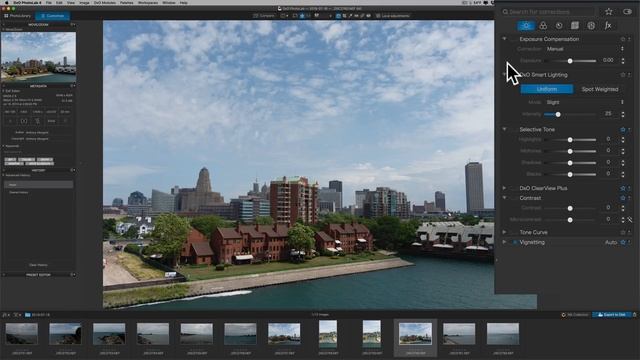Open the Smart Lighting Mode Slight dropdown
Viewport: 640px width, 360px height.
pyautogui.click(x=584, y=102)
